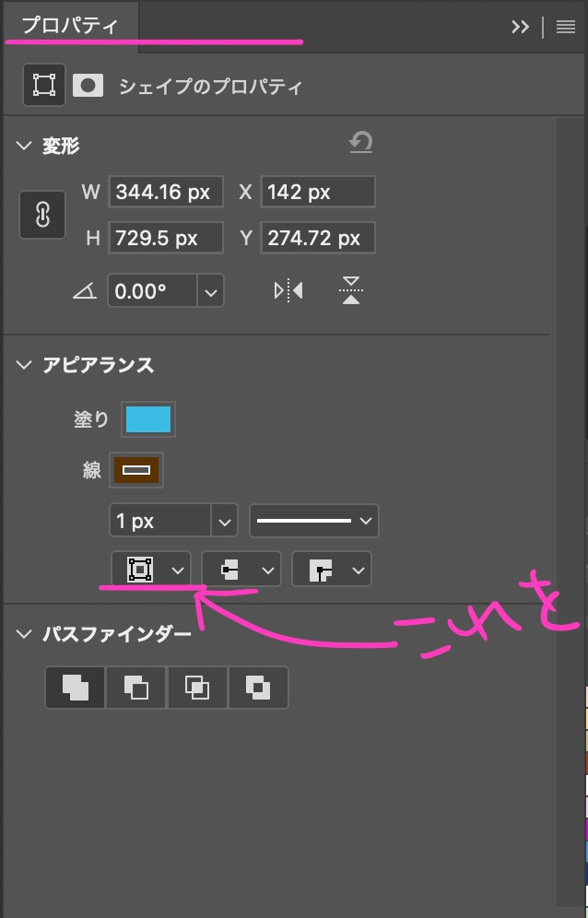
Task: Flip the shape horizontally
Action: (x=288, y=290)
